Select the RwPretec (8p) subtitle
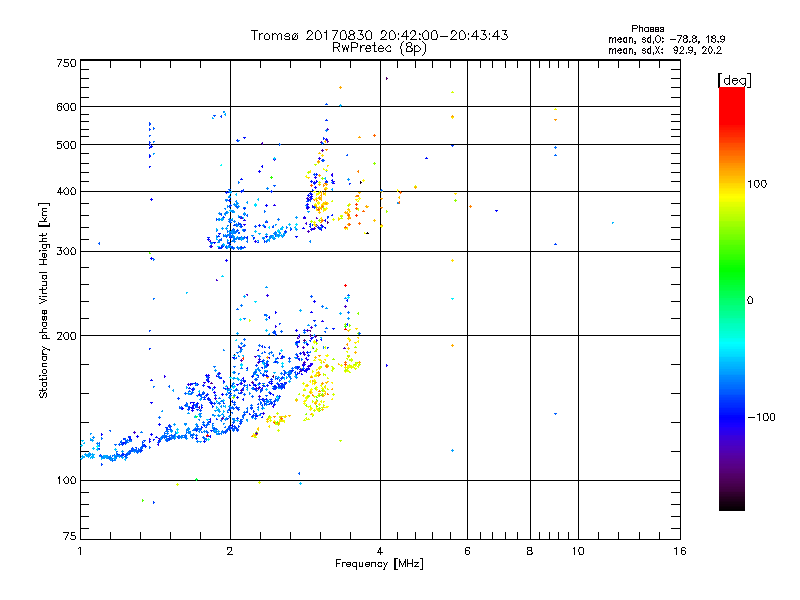The width and height of the screenshot is (800, 600). [x=379, y=48]
